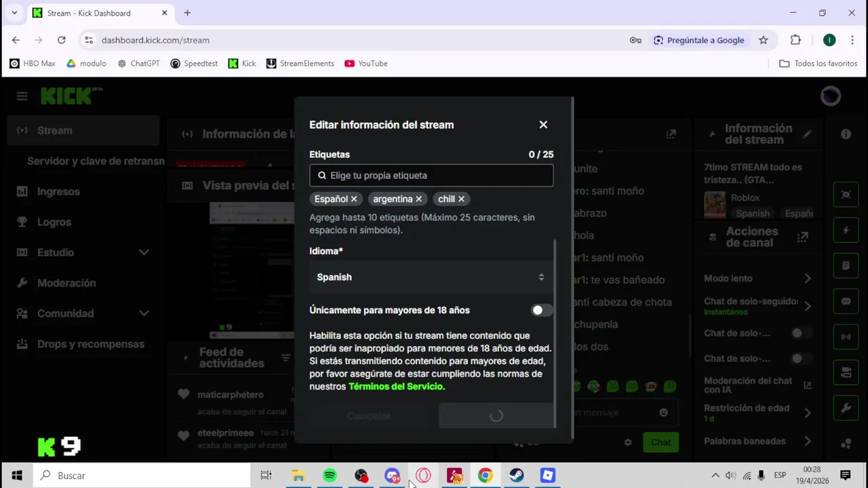Click the Elige tu propia etiqueta field
Image resolution: width=868 pixels, height=488 pixels.
click(x=431, y=176)
